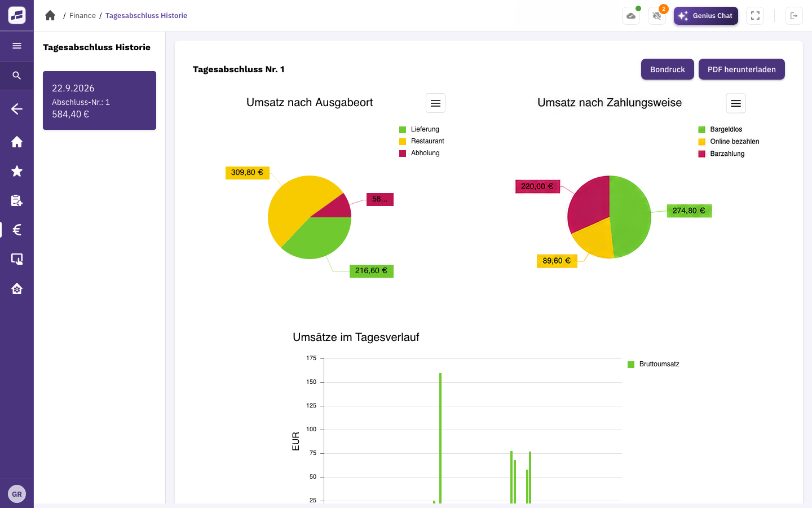
Task: Toggle the Lieferung legend entry
Action: pos(419,129)
